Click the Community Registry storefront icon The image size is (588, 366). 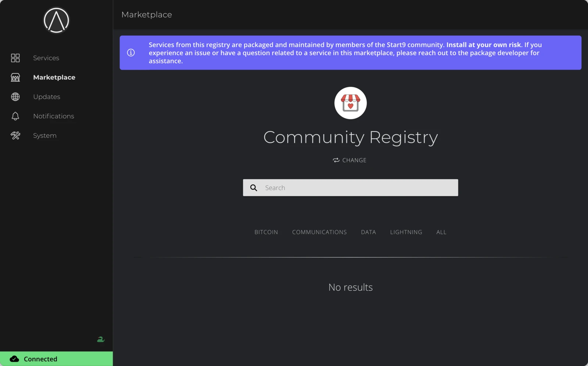point(350,103)
